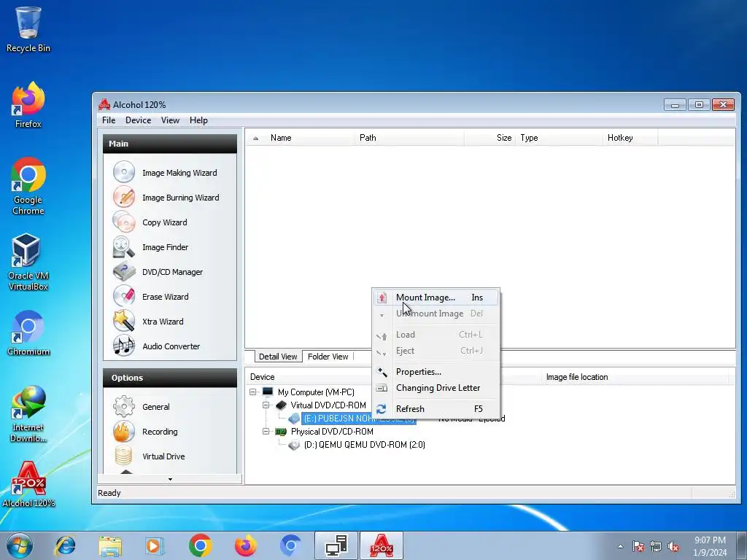
Task: Sort list by Type column
Action: (558, 138)
